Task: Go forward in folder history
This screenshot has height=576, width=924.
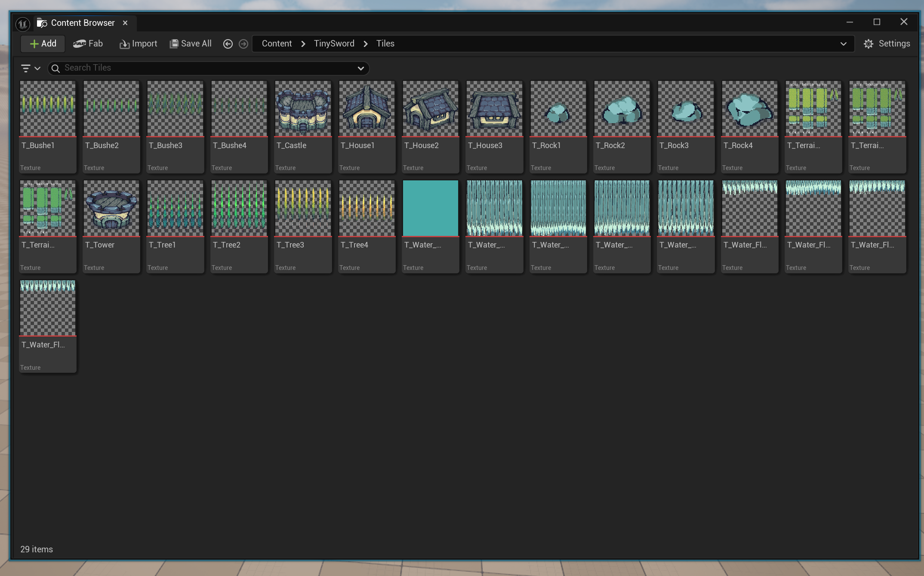Action: pyautogui.click(x=243, y=44)
